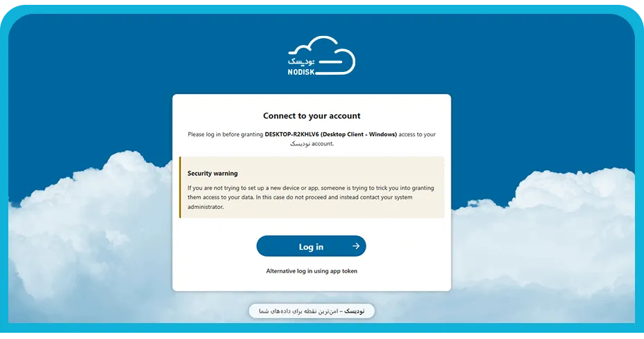Image resolution: width=644 pixels, height=339 pixels.
Task: Open Alternative log in using app token
Action: click(312, 271)
